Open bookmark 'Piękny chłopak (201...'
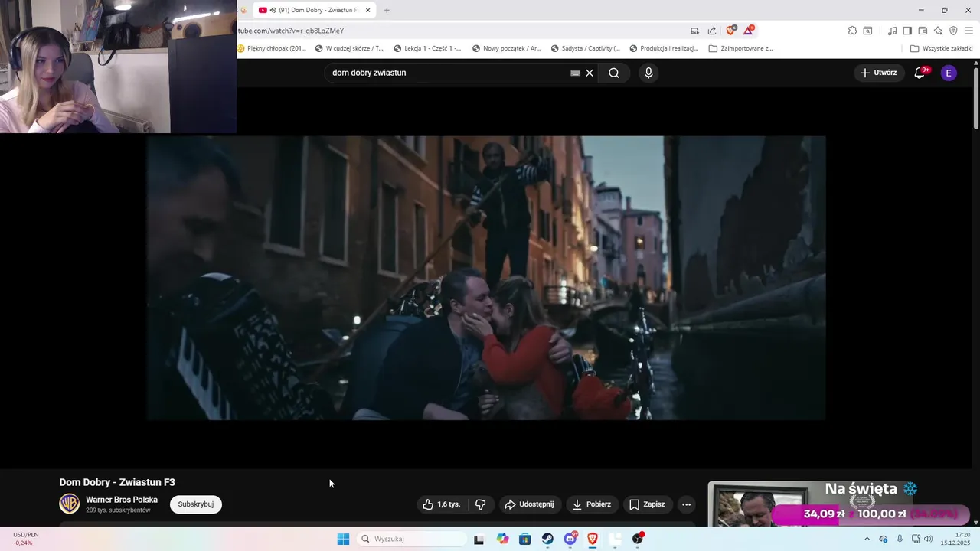980x551 pixels. pyautogui.click(x=272, y=48)
